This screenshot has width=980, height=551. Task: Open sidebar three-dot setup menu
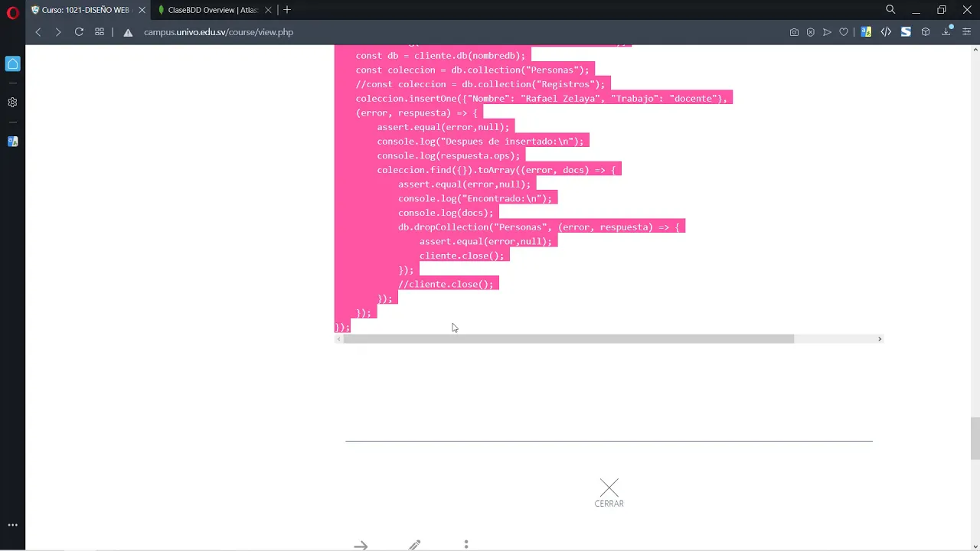(12, 525)
